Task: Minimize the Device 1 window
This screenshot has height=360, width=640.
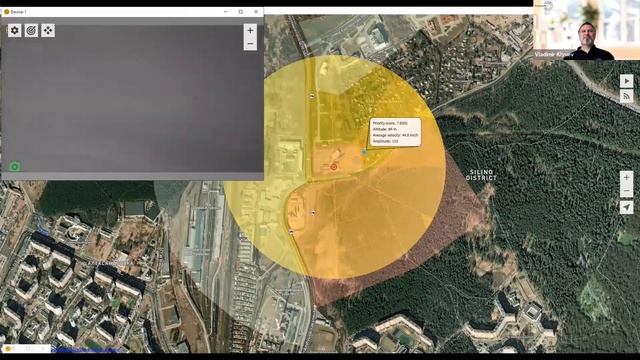Action: 226,12
